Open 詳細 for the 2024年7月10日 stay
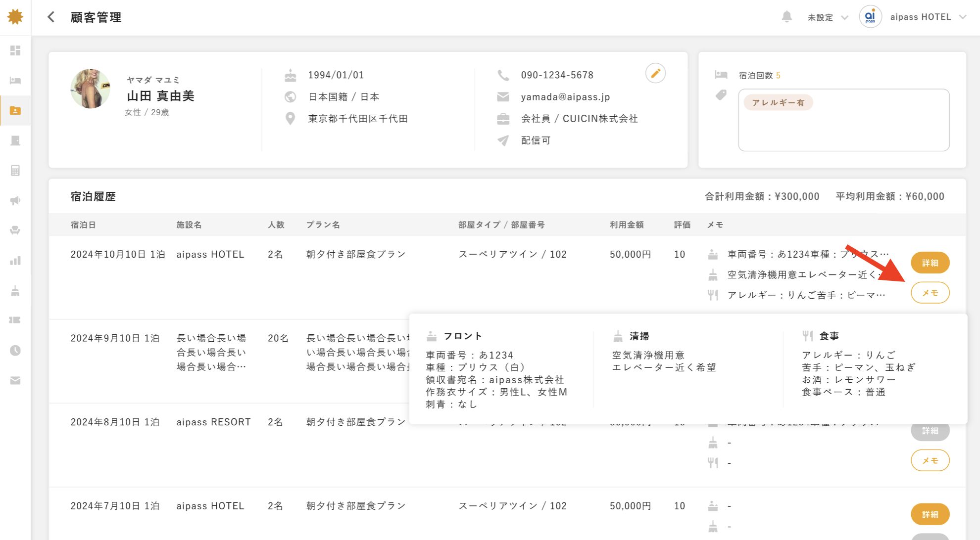980x540 pixels. (x=930, y=514)
